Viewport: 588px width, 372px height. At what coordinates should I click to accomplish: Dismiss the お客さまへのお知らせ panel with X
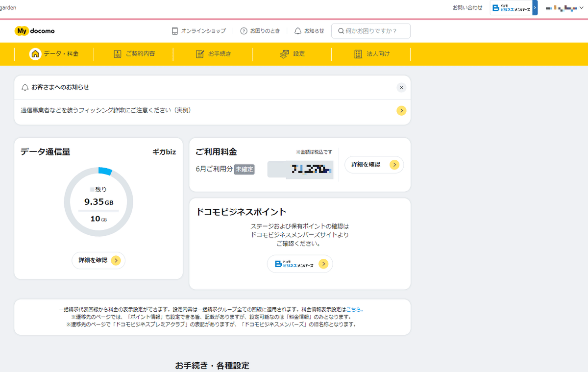click(x=401, y=88)
